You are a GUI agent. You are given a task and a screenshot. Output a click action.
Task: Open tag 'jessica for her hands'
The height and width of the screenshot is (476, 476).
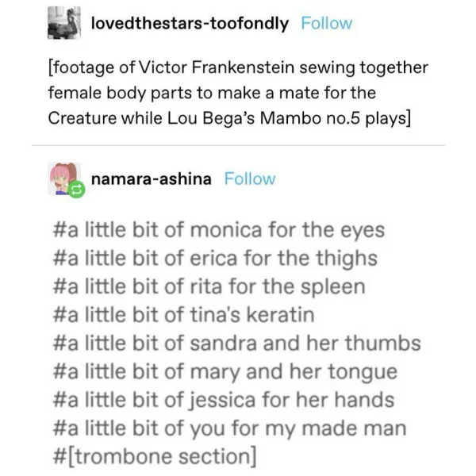(224, 400)
